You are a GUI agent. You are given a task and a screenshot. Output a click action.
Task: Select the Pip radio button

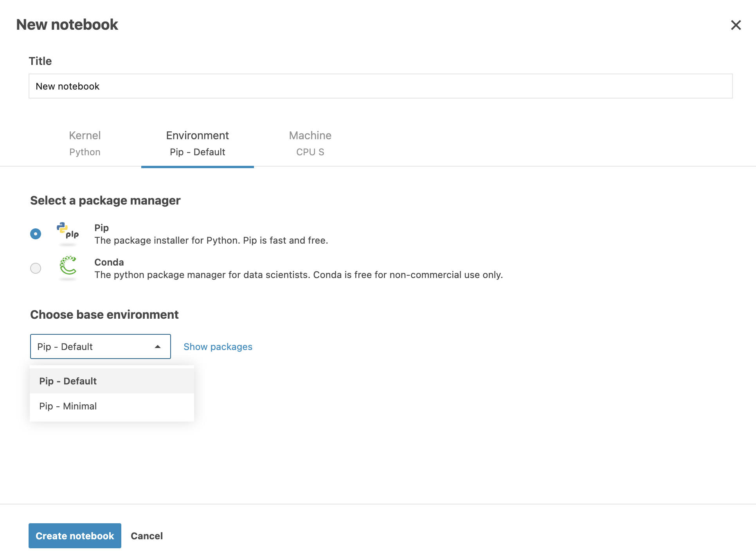[36, 234]
